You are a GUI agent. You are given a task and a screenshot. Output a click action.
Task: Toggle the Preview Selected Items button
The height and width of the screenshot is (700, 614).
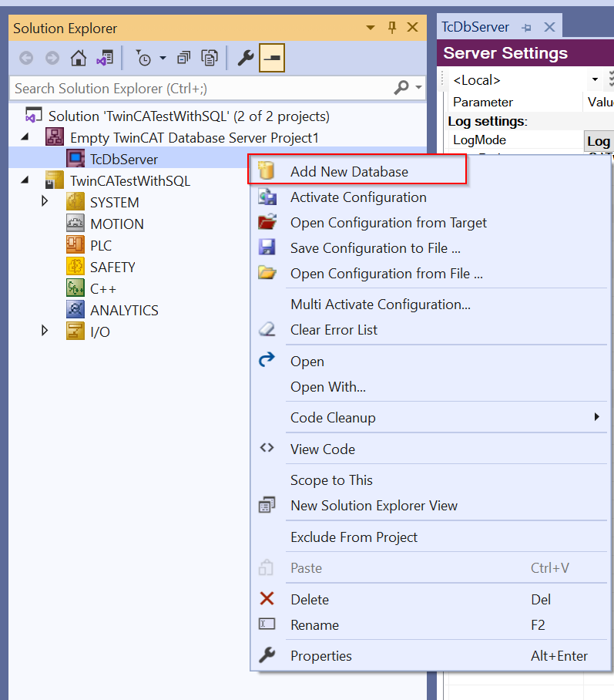coord(272,58)
